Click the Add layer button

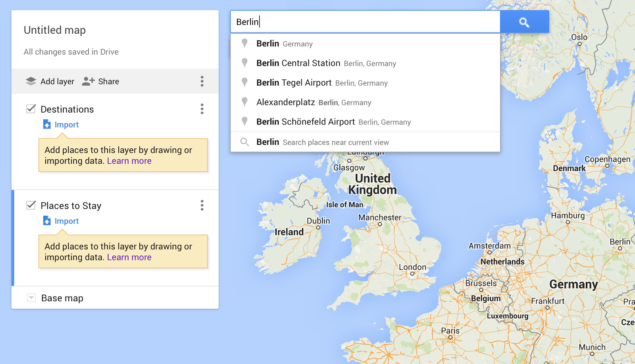50,81
